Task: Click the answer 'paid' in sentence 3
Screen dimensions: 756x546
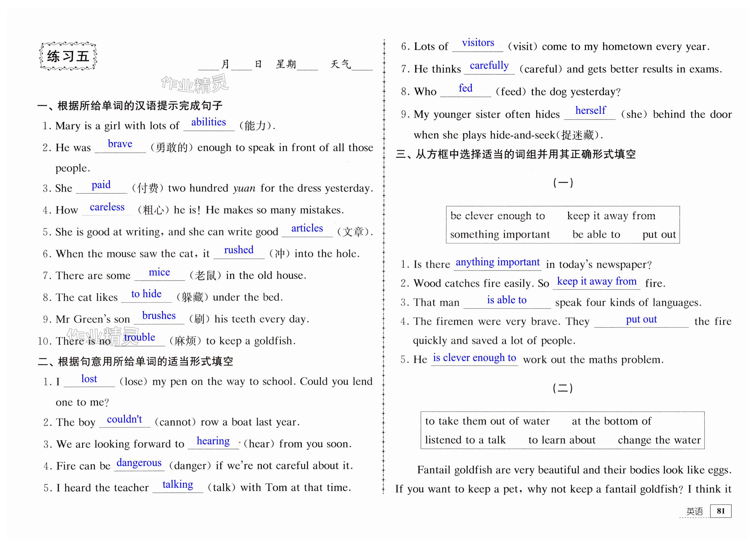Action: pyautogui.click(x=101, y=185)
